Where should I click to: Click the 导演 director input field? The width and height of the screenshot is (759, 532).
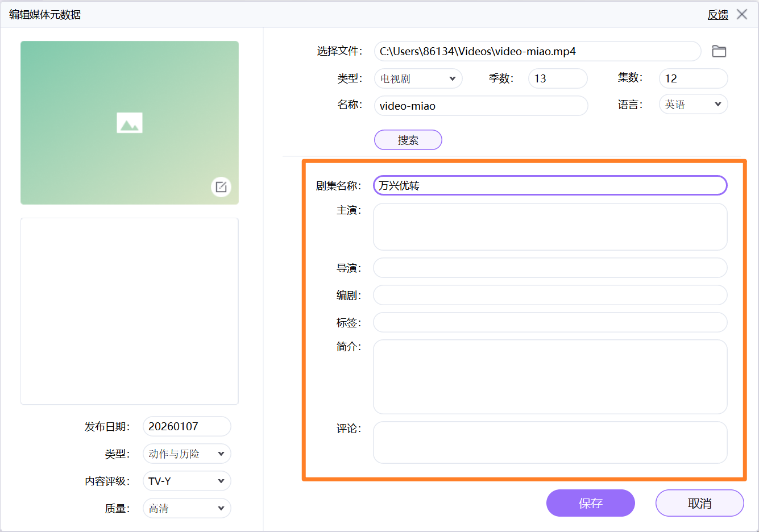[x=549, y=268]
